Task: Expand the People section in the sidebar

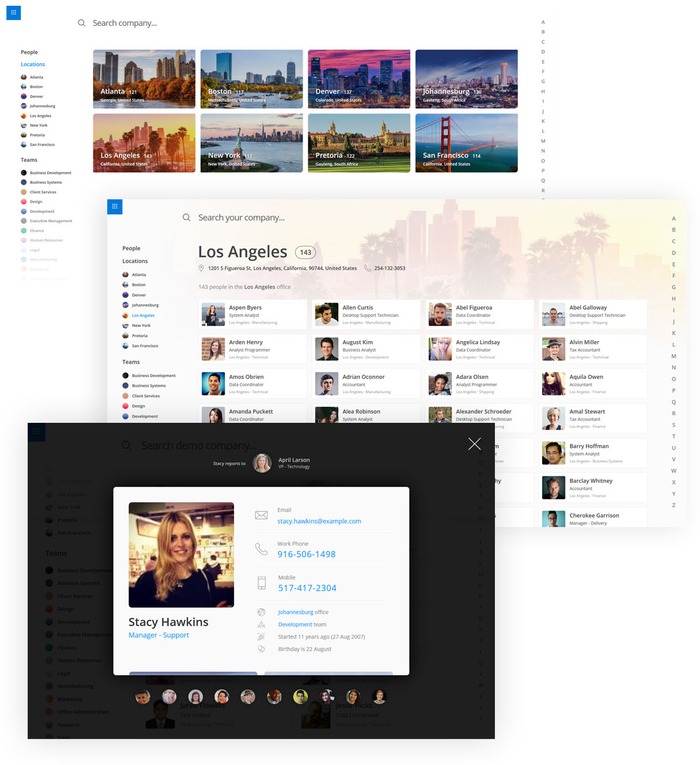Action: 29,52
